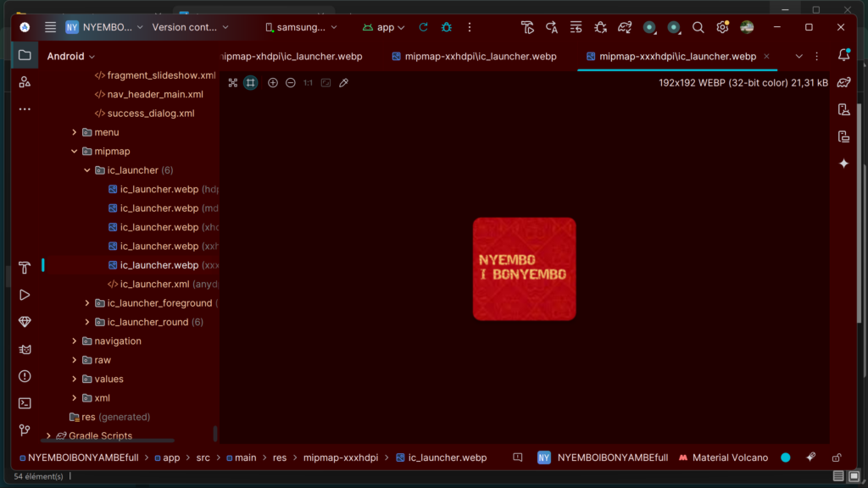Toggle the read-only lock in status bar
Screen dimensions: 868x488
click(837, 457)
